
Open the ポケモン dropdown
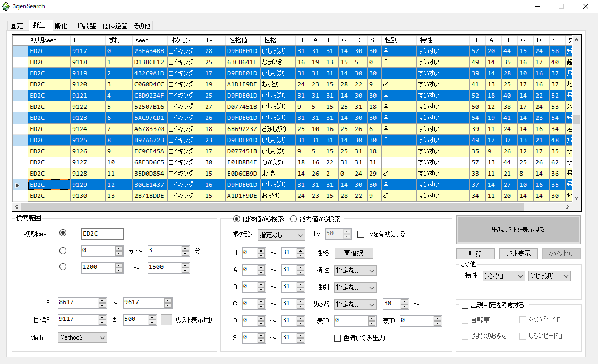coord(281,235)
